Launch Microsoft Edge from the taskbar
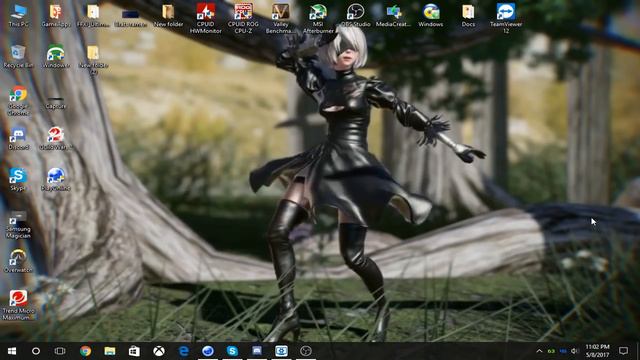 [x=183, y=351]
